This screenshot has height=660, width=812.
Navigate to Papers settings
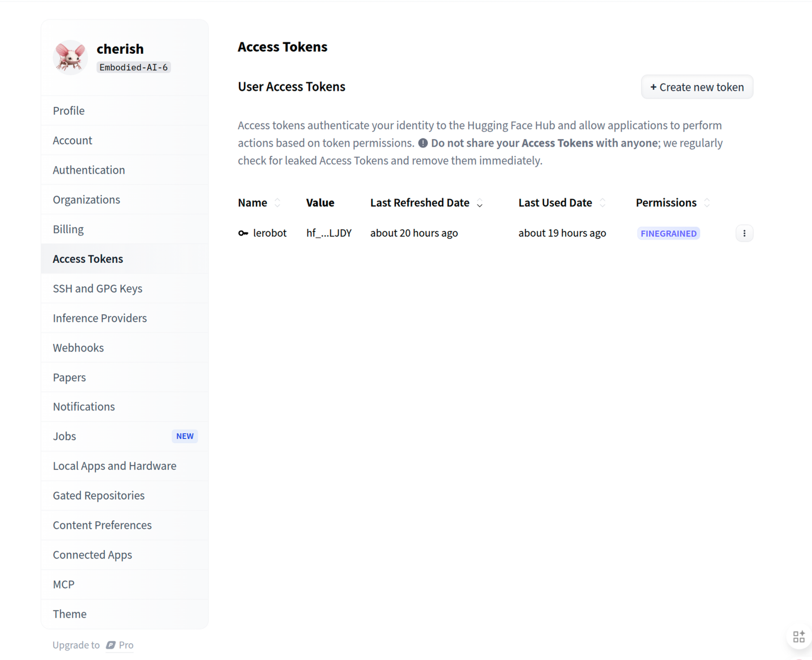tap(125, 377)
